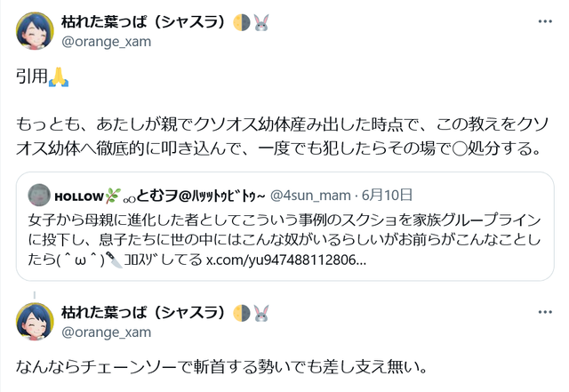
Task: Open the @4sun_mam handle in quoted tweet
Action: click(x=310, y=196)
